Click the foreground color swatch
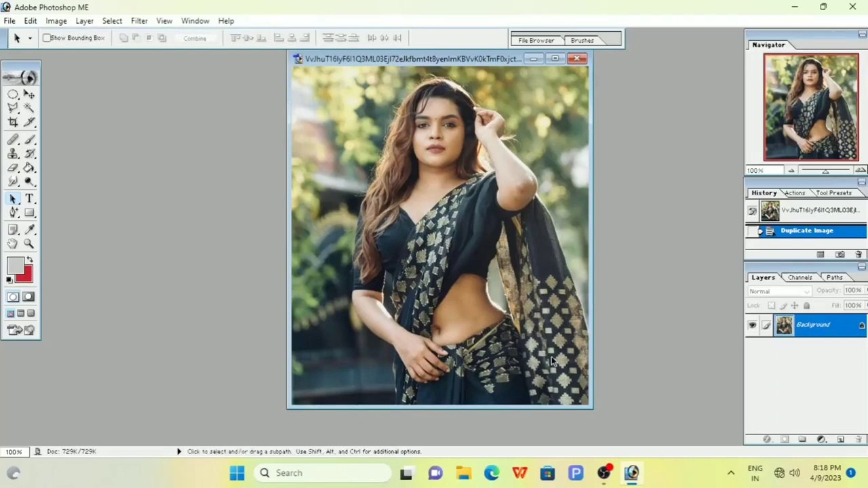Screen dimensions: 868x488 [15, 266]
